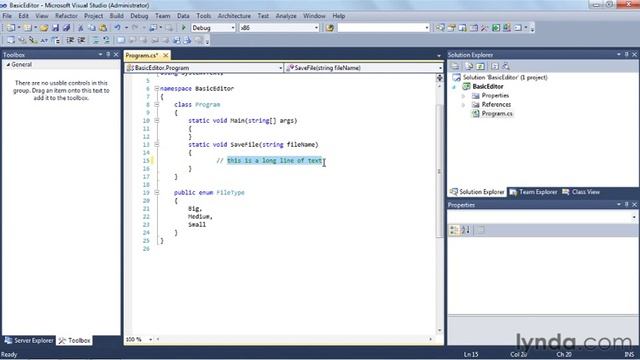
Task: Click the Save floppy disk icon
Action: point(56,28)
